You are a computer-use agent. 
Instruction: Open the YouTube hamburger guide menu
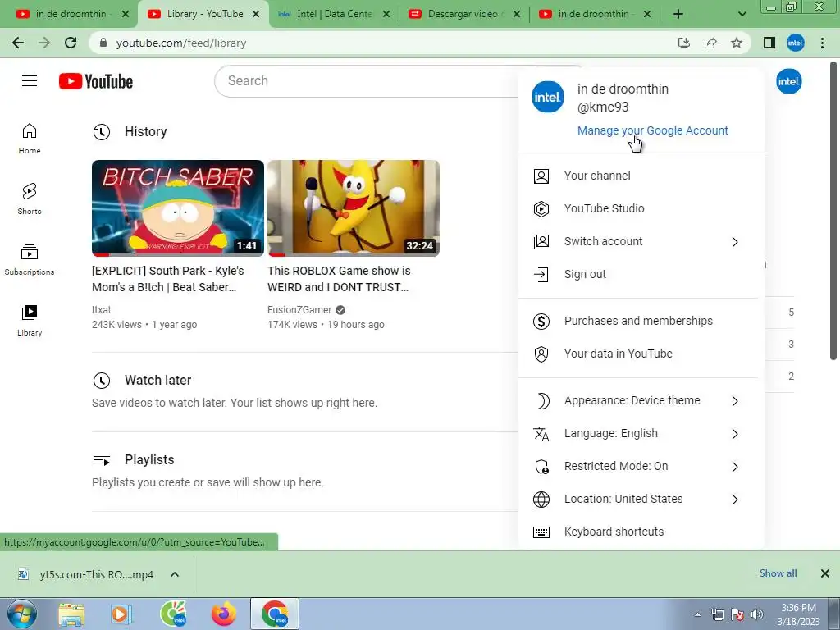pos(30,81)
